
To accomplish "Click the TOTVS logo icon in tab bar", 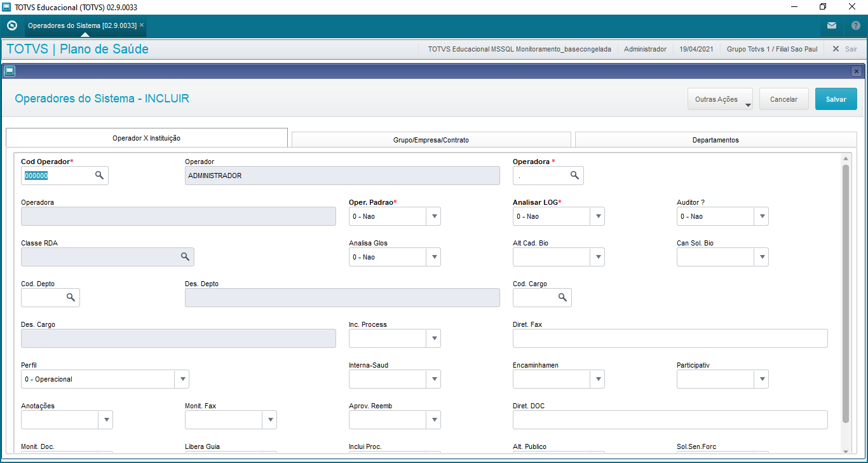I will [11, 25].
